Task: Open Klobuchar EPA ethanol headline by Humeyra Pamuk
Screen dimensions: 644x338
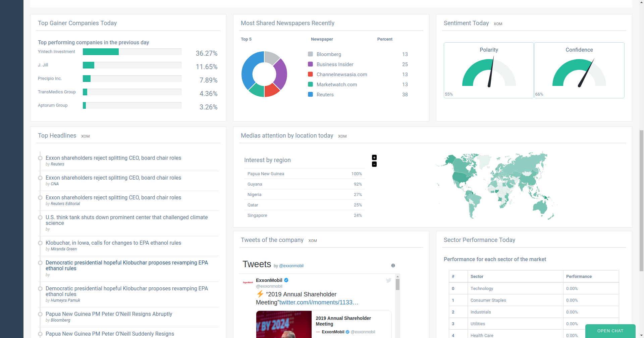Action: 127,291
